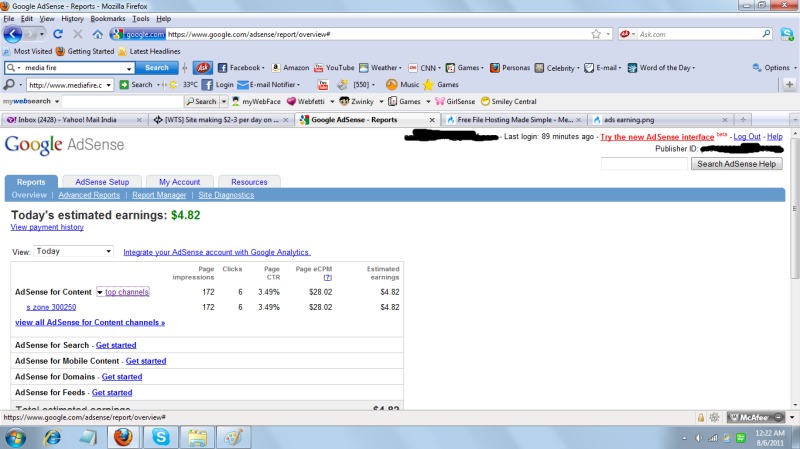800x449 pixels.
Task: Open the E-mail dropdown in Ask toolbar
Action: click(619, 67)
